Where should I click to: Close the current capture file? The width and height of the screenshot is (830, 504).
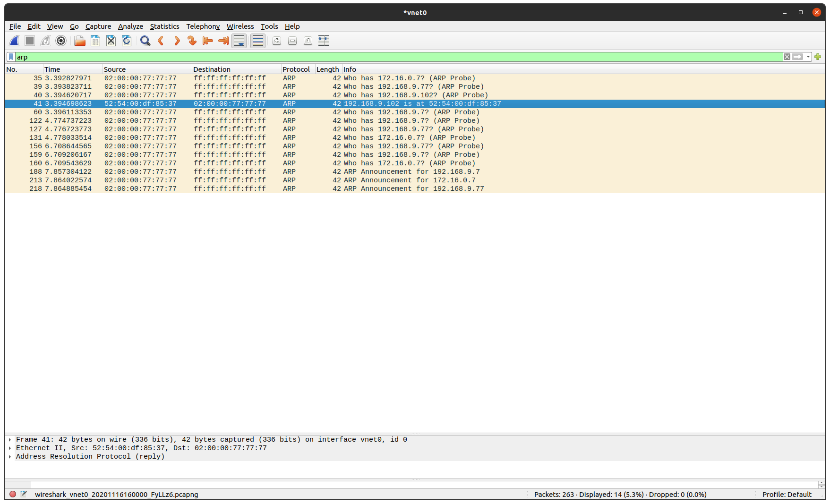[111, 41]
